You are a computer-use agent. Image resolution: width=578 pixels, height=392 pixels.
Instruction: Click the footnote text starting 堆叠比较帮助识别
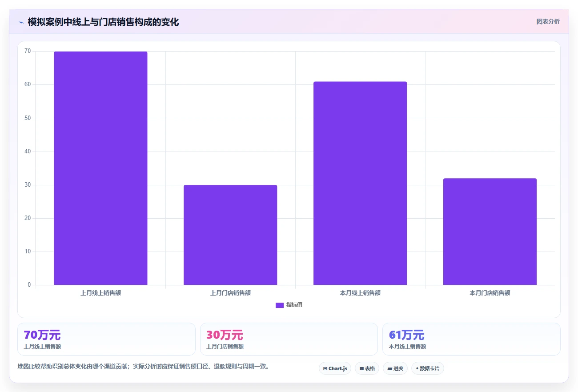143,367
